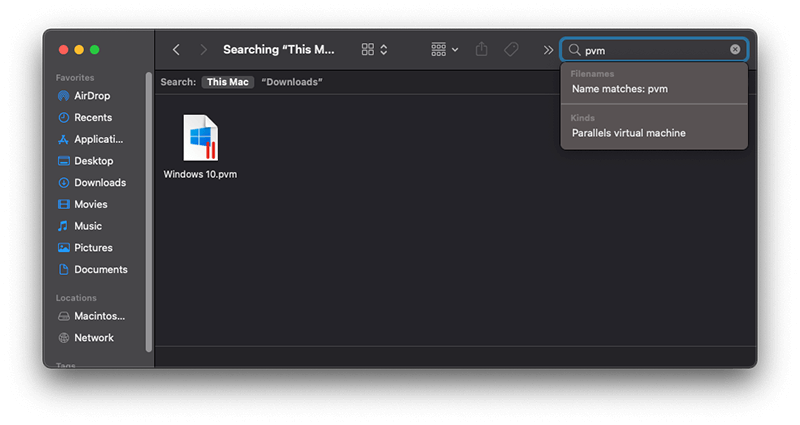Open Downloads folder in sidebar
Screen dimensions: 800x425
[92, 183]
